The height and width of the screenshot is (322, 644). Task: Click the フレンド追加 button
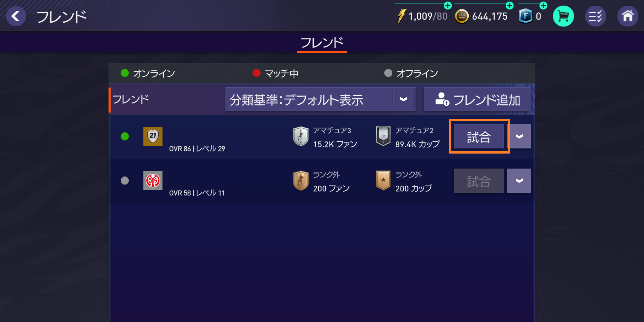click(x=477, y=99)
